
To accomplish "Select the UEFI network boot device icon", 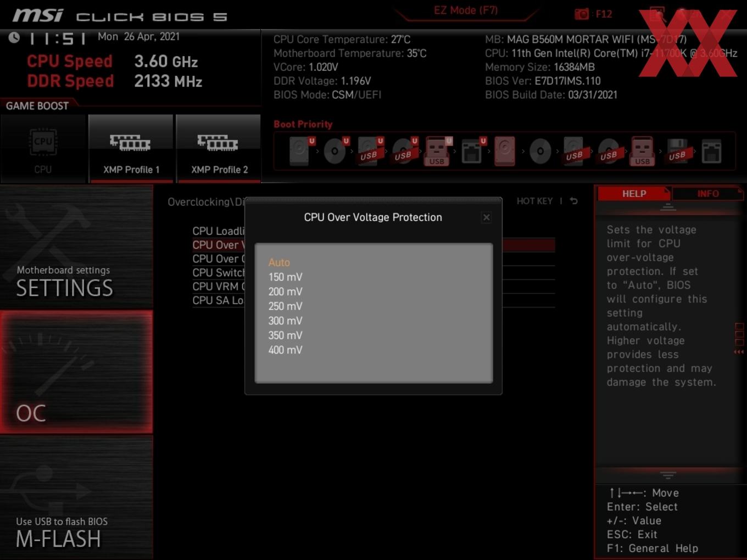I will 472,151.
